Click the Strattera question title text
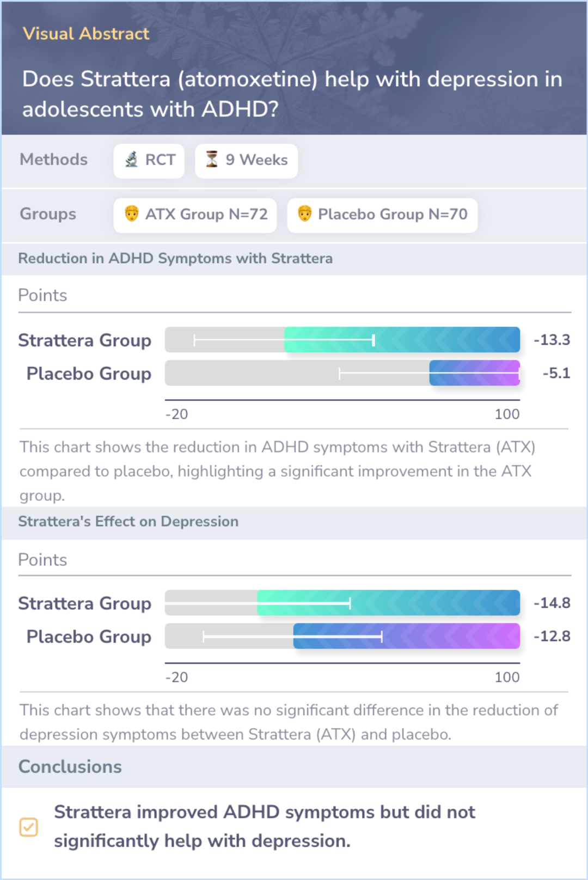The width and height of the screenshot is (588, 880). (292, 94)
